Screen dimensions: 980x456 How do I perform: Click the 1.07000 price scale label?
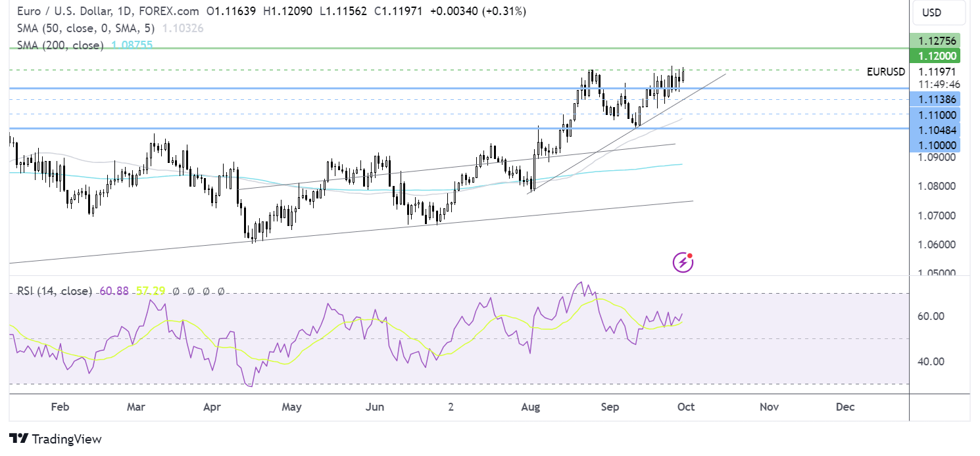click(938, 216)
